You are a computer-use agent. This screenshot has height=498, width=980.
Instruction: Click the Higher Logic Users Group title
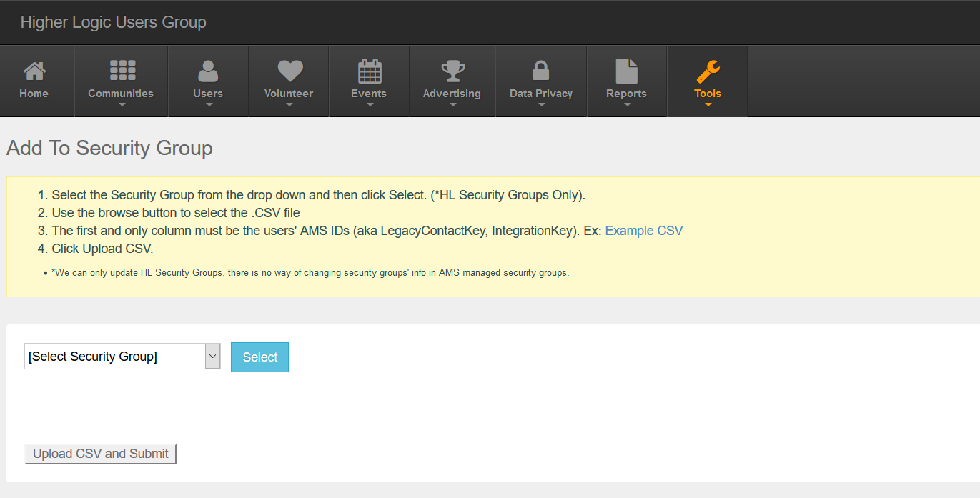click(x=114, y=22)
